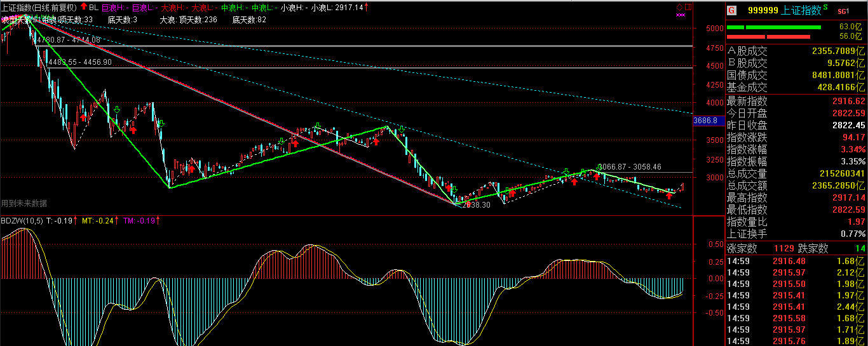The height and width of the screenshot is (346, 868).
Task: Click the 大浪: 顶天数:236 label
Action: click(188, 20)
